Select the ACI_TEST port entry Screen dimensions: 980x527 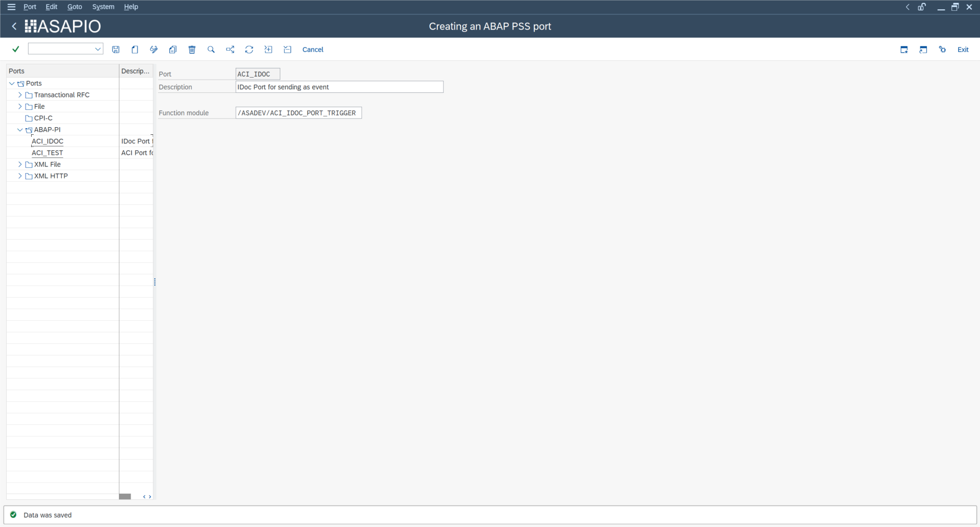click(47, 153)
